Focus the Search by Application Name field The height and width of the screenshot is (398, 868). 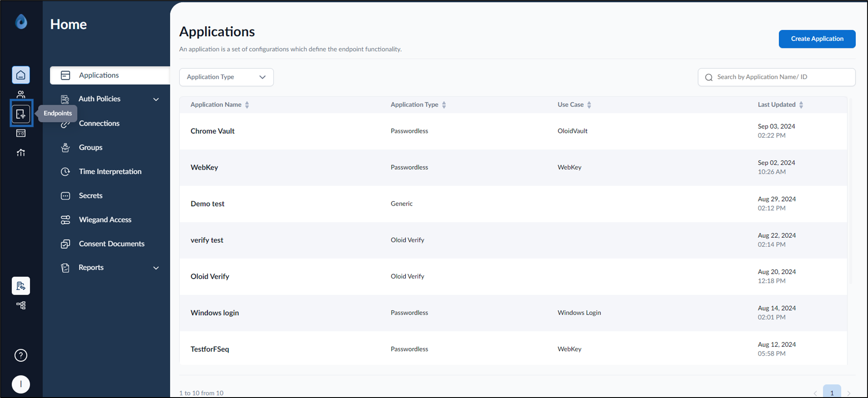pyautogui.click(x=777, y=77)
